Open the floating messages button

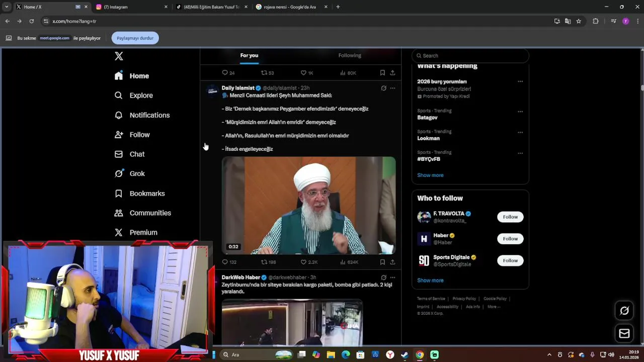(624, 333)
